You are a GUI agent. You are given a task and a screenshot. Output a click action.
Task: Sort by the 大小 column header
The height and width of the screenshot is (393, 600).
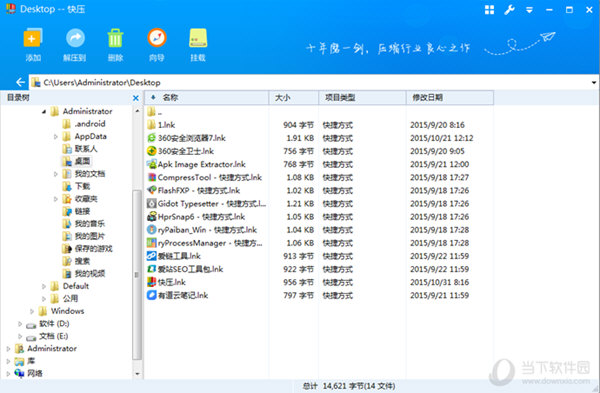click(x=294, y=98)
